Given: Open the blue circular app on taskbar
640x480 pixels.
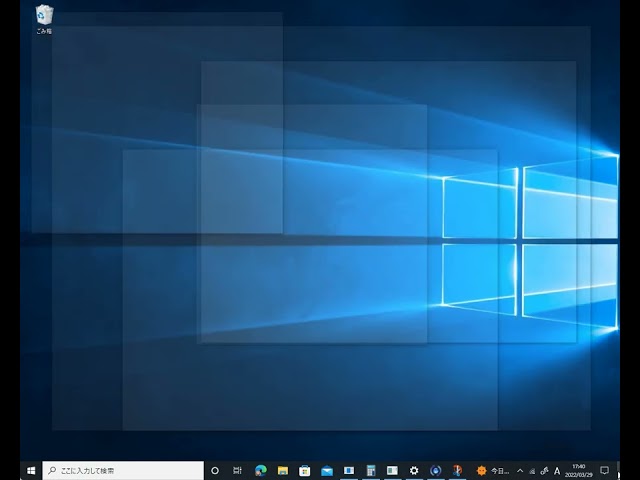Looking at the screenshot, I should [436, 471].
